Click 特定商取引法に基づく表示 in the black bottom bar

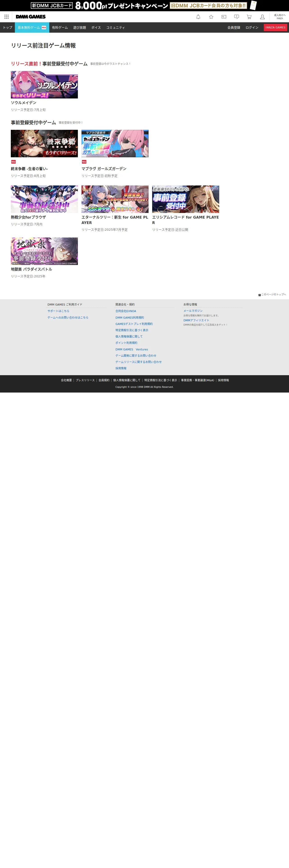coord(160,380)
